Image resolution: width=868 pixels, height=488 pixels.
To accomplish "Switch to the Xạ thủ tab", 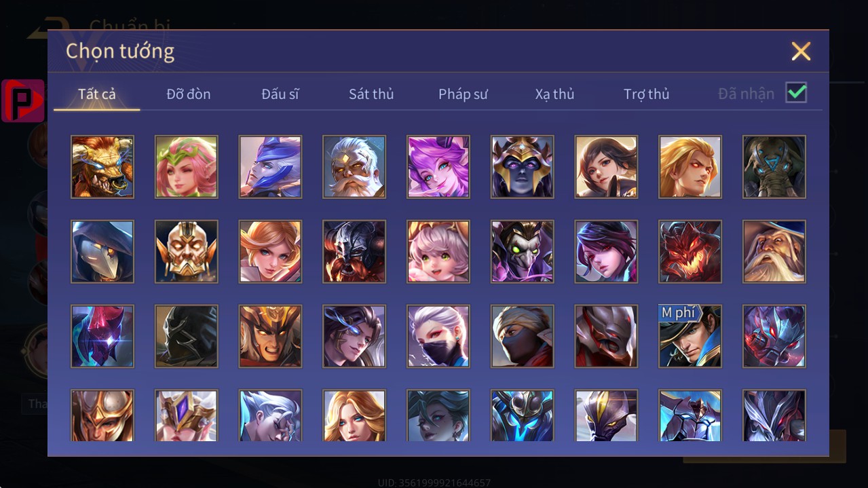I will (554, 94).
